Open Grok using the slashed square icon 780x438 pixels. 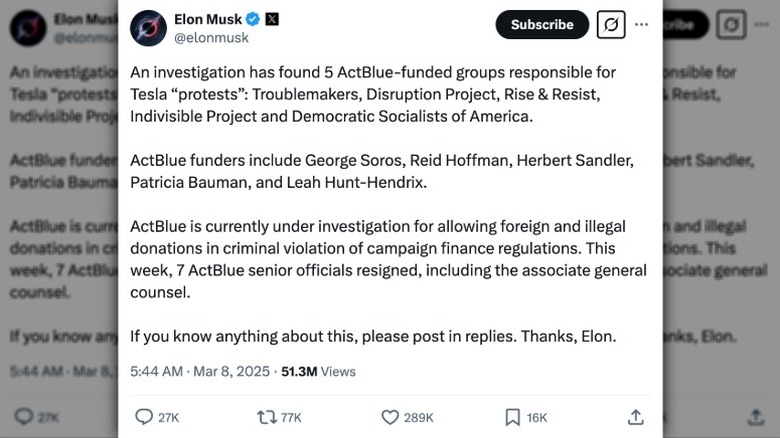point(611,25)
